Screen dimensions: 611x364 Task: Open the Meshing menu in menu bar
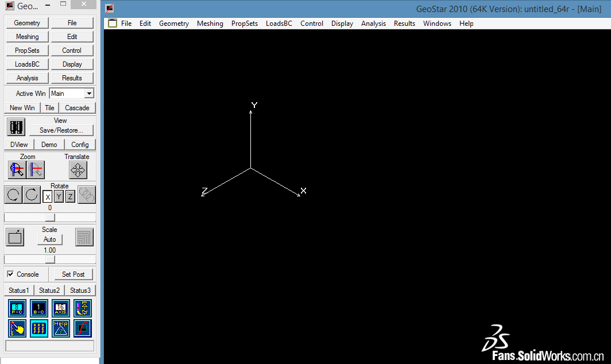tap(210, 24)
